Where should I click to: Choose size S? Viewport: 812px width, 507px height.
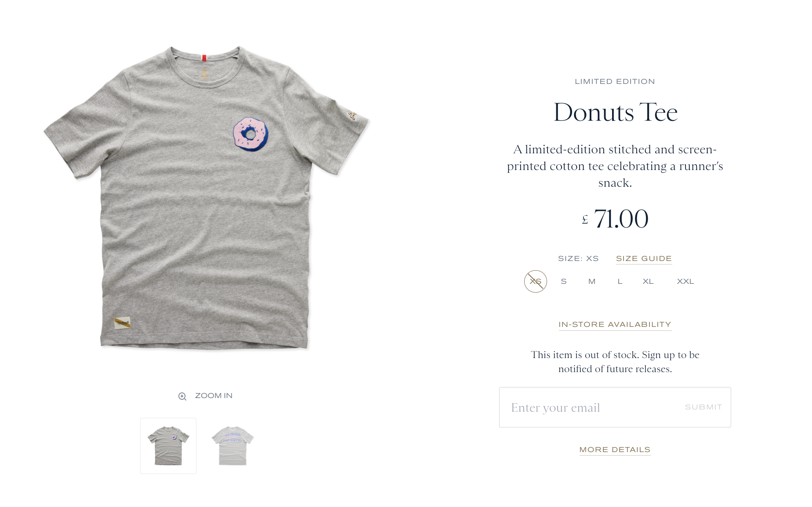coord(564,282)
